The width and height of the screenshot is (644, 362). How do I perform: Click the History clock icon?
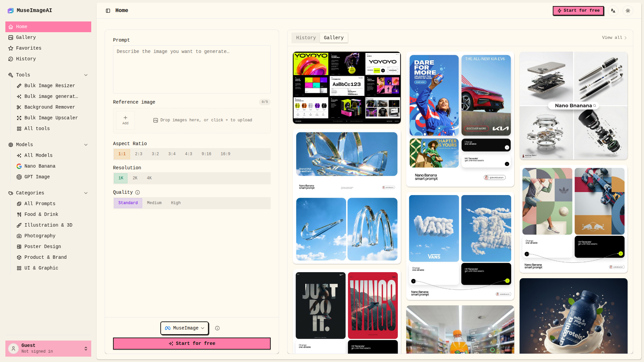[11, 59]
